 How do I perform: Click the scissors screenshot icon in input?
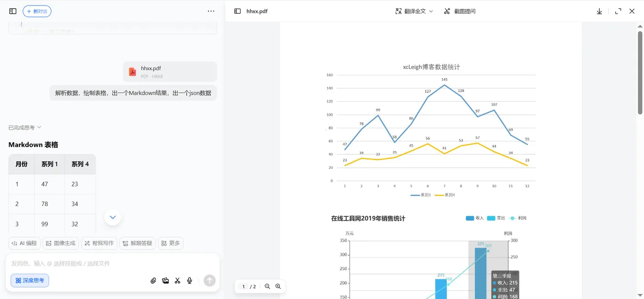point(178,281)
